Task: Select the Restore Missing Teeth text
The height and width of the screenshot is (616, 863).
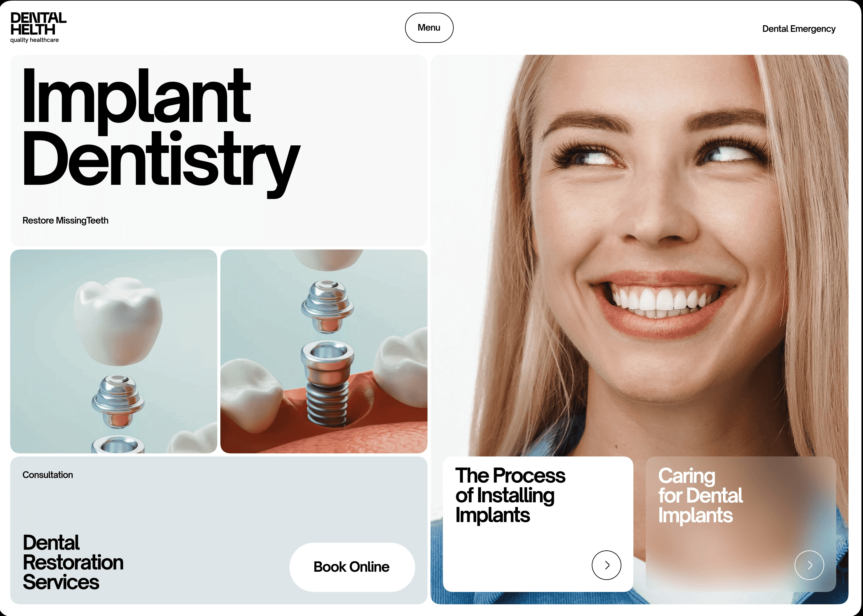Action: click(65, 221)
